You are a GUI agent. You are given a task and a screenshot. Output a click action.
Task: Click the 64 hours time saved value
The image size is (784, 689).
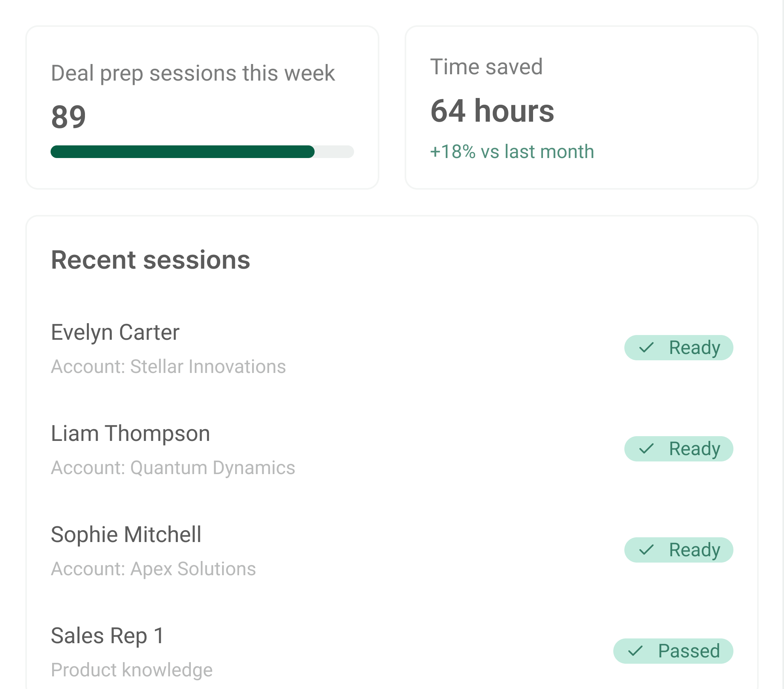pos(492,111)
